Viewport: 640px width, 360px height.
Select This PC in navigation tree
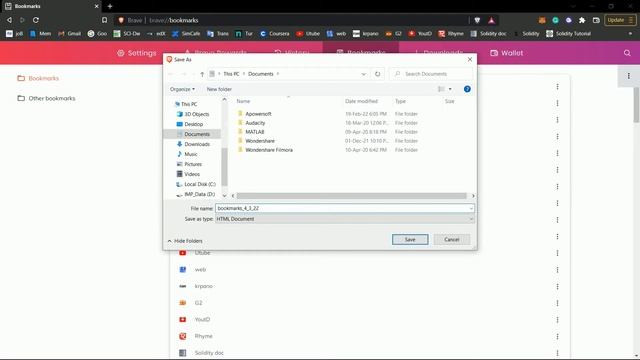point(189,104)
